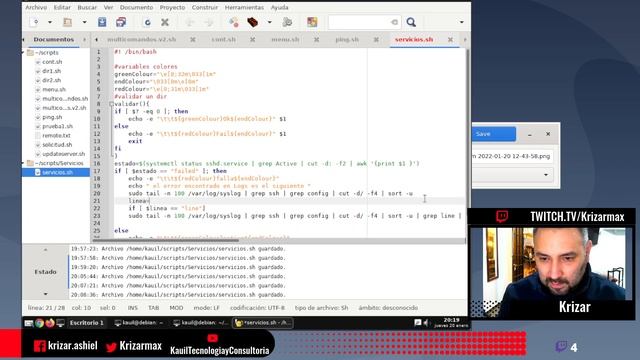Click the Save file toolbar icon
The image size is (640, 360).
pyautogui.click(x=102, y=22)
